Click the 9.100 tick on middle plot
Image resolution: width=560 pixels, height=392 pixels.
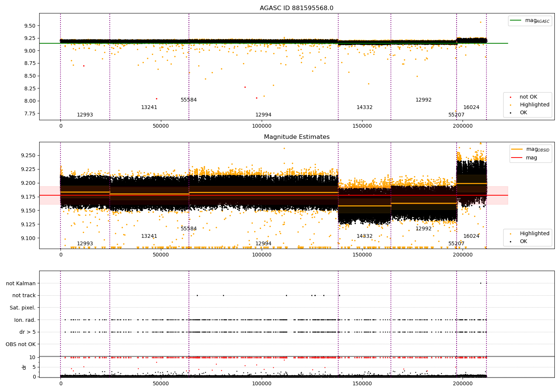(28, 238)
